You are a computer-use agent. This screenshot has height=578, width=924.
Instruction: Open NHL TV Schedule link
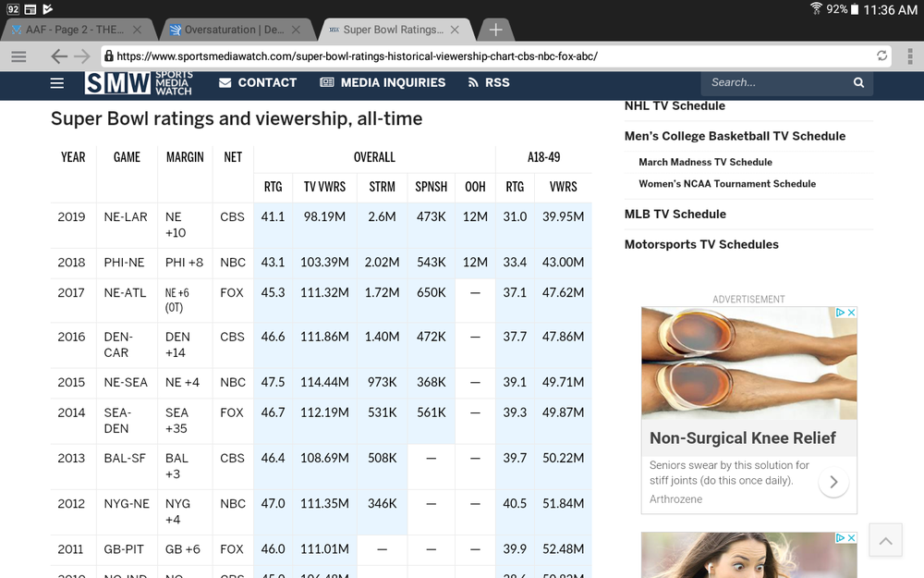[x=675, y=106]
